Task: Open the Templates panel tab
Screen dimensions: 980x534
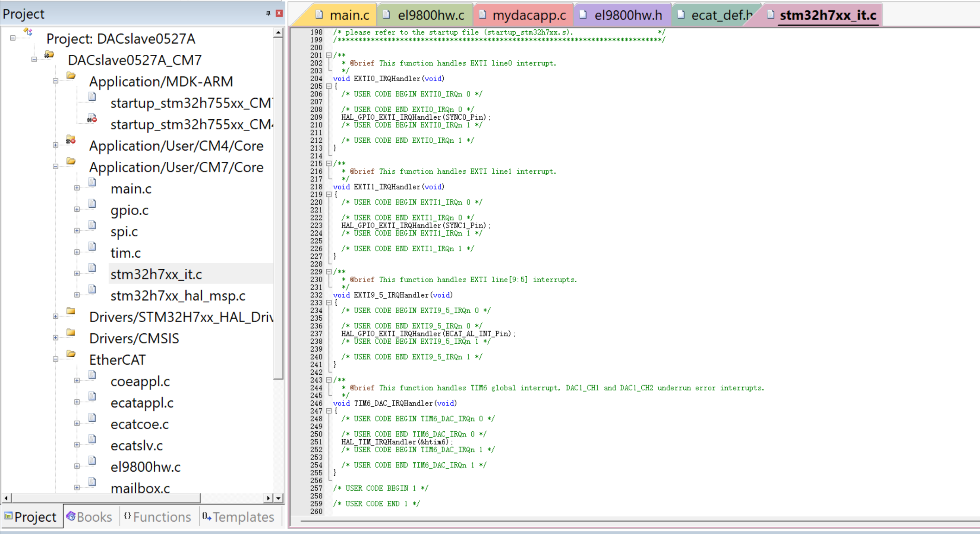Action: tap(239, 517)
